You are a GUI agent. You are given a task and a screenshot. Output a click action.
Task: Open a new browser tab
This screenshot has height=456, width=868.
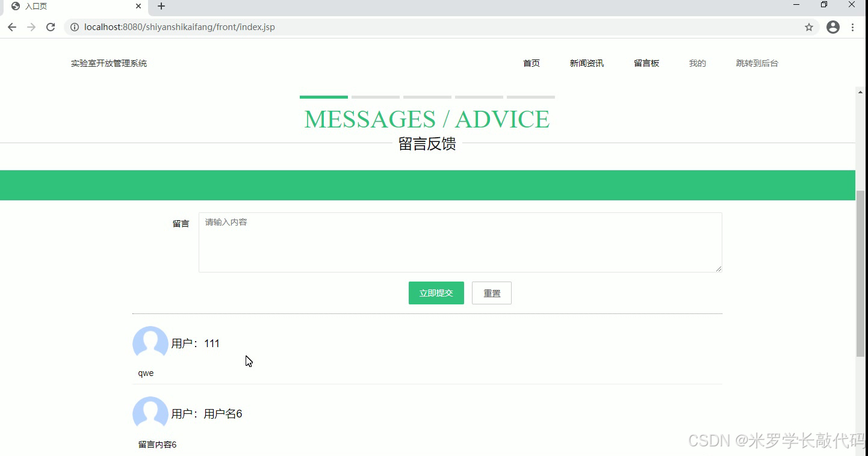160,7
